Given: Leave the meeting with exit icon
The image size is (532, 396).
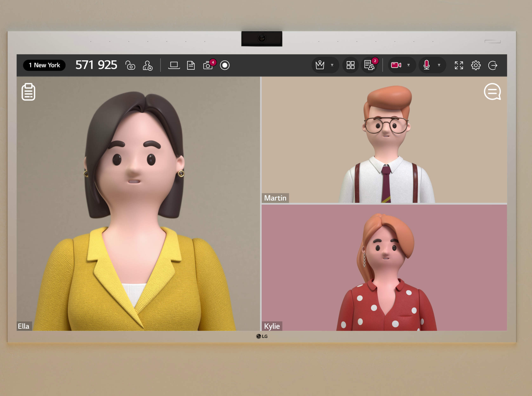Looking at the screenshot, I should click(x=493, y=65).
